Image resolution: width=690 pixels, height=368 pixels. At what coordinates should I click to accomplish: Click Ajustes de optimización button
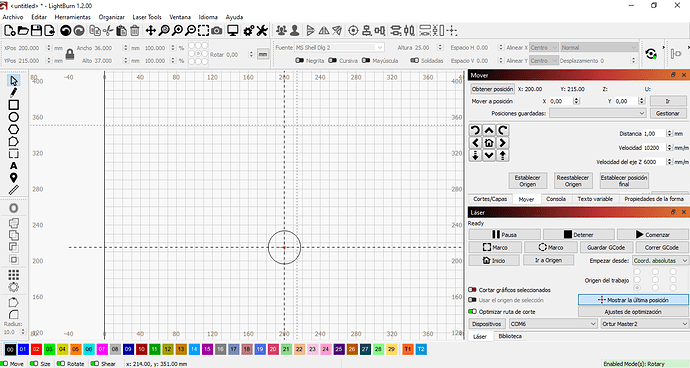point(633,311)
